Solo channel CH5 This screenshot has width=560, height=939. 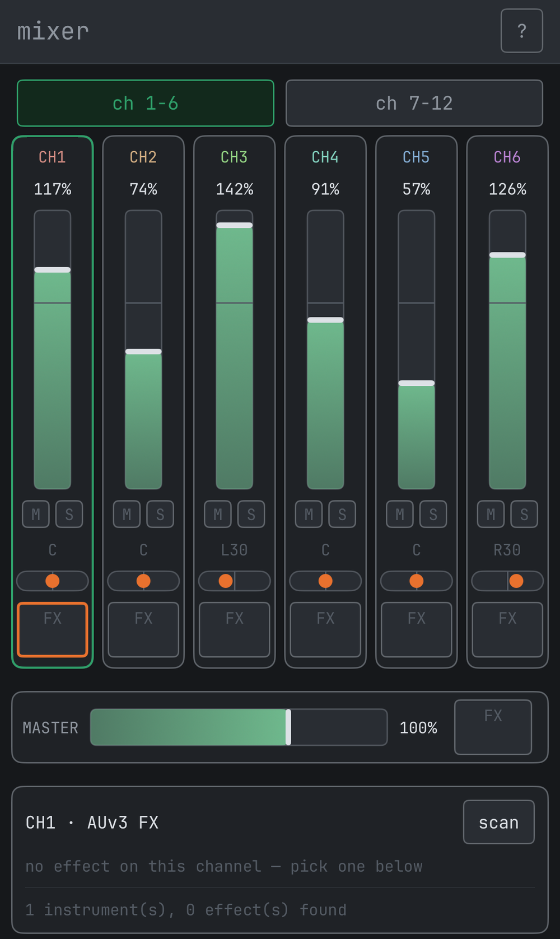click(x=433, y=514)
